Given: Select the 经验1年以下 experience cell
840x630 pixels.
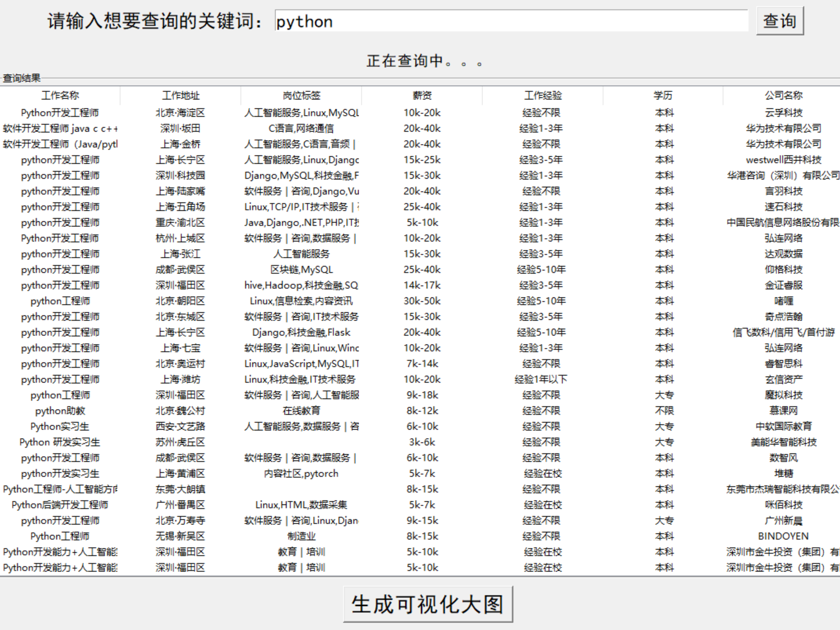Looking at the screenshot, I should (541, 379).
